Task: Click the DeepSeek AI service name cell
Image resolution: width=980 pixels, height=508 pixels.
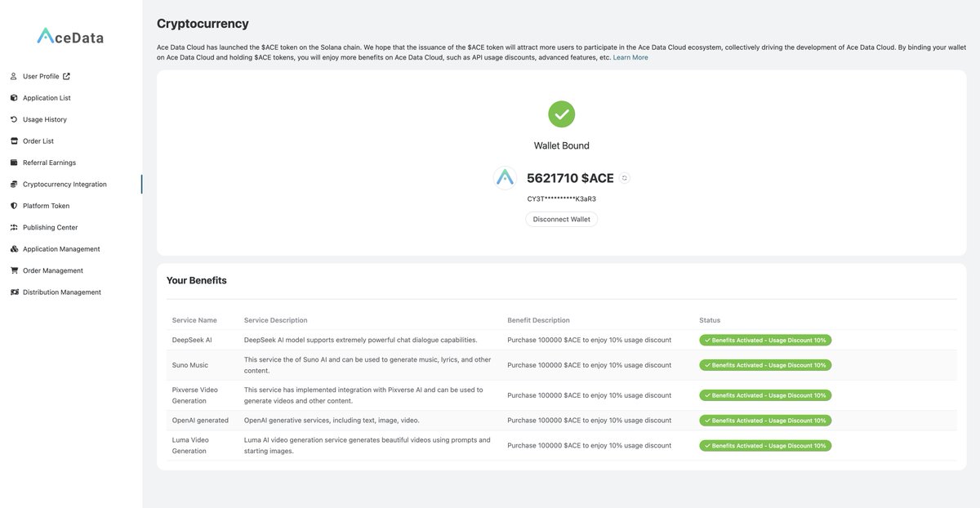Action: 192,340
